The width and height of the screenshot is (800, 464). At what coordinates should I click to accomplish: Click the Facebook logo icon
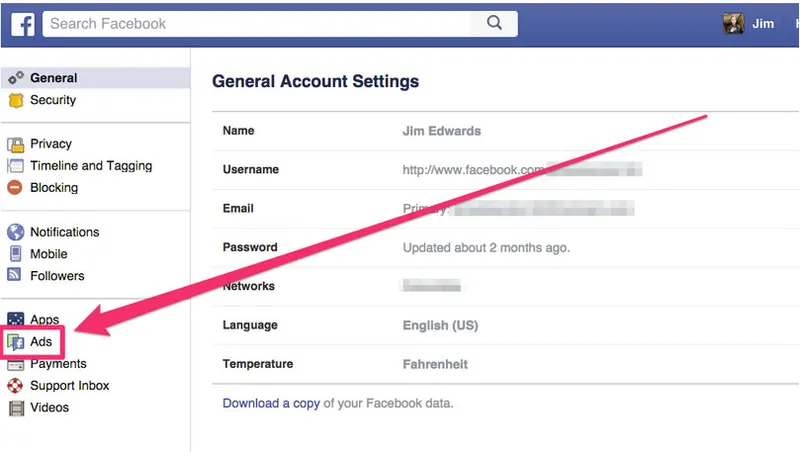23,24
